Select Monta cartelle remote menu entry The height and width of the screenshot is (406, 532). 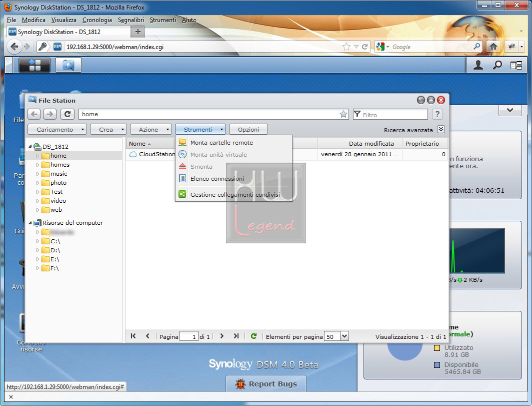pos(234,143)
